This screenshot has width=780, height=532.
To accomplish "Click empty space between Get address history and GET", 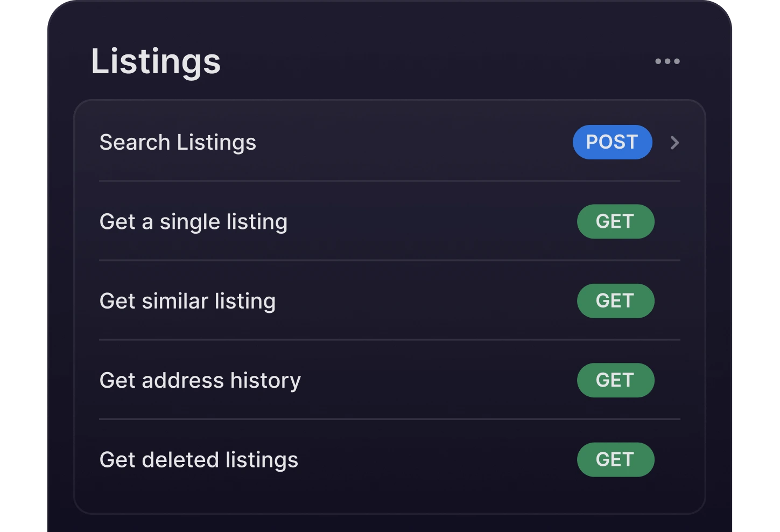I will [439, 381].
